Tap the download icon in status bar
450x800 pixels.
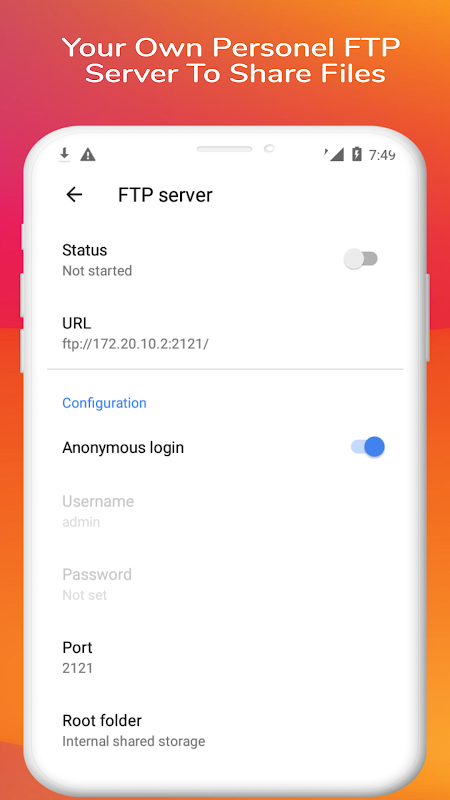tap(64, 155)
